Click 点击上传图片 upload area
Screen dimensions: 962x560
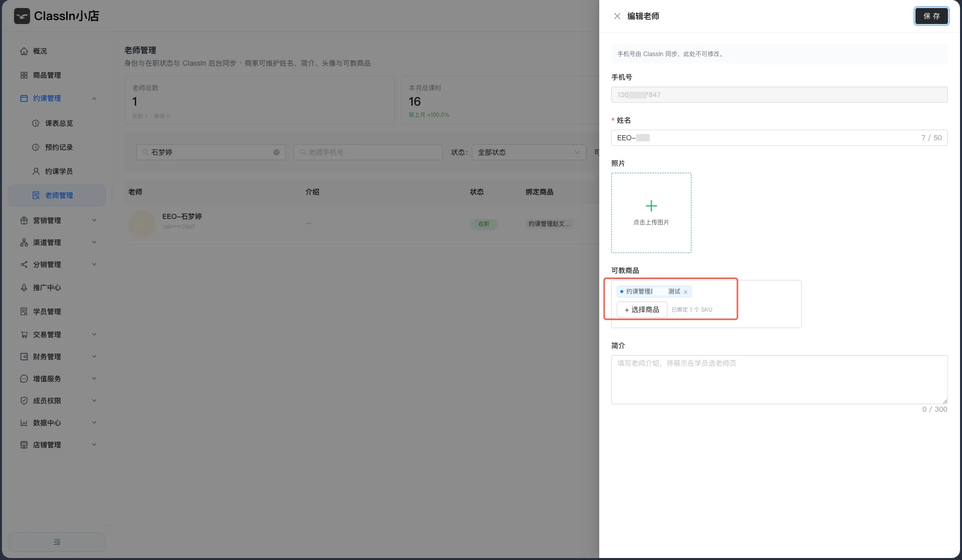tap(651, 213)
